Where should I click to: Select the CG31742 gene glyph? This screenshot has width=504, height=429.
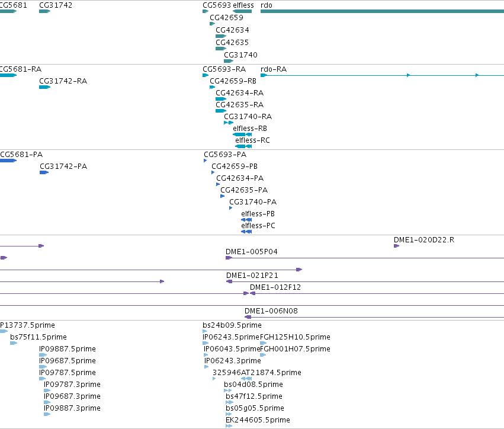pos(44,11)
